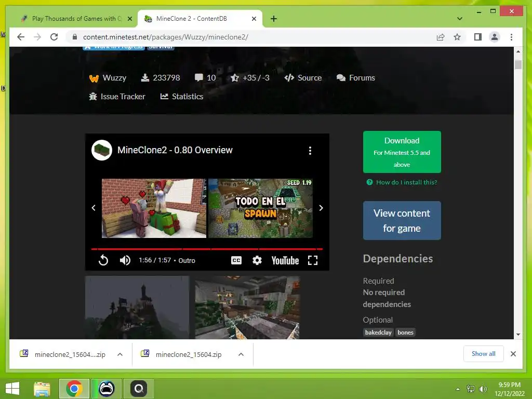The width and height of the screenshot is (532, 399).
Task: Select the bakedclay dependency tag
Action: coord(378,332)
